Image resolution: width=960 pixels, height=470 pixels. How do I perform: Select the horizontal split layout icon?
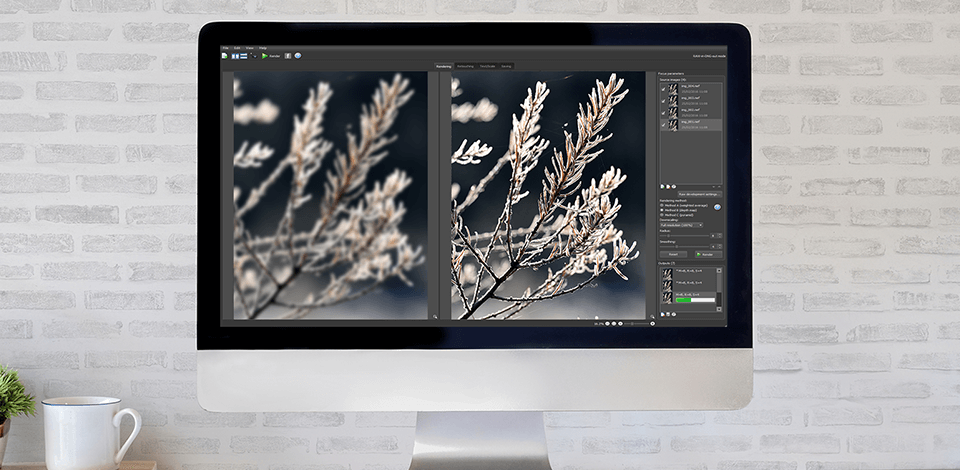pos(244,56)
